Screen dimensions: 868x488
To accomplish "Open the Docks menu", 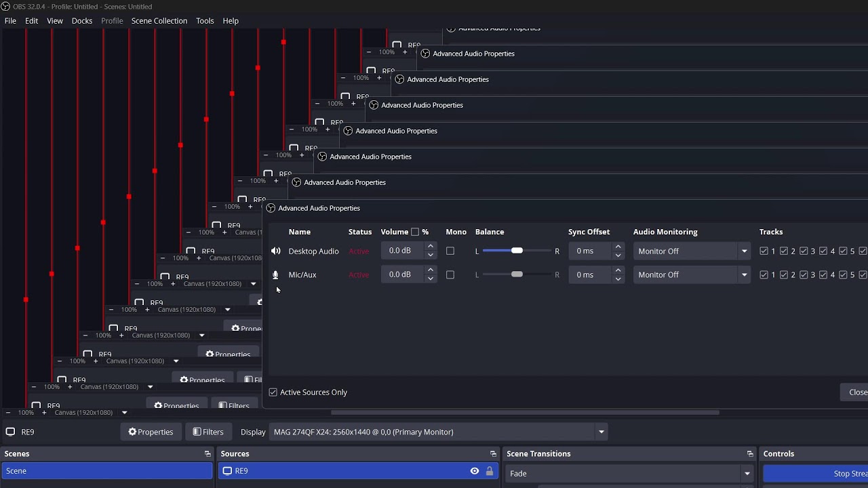I will click(82, 21).
